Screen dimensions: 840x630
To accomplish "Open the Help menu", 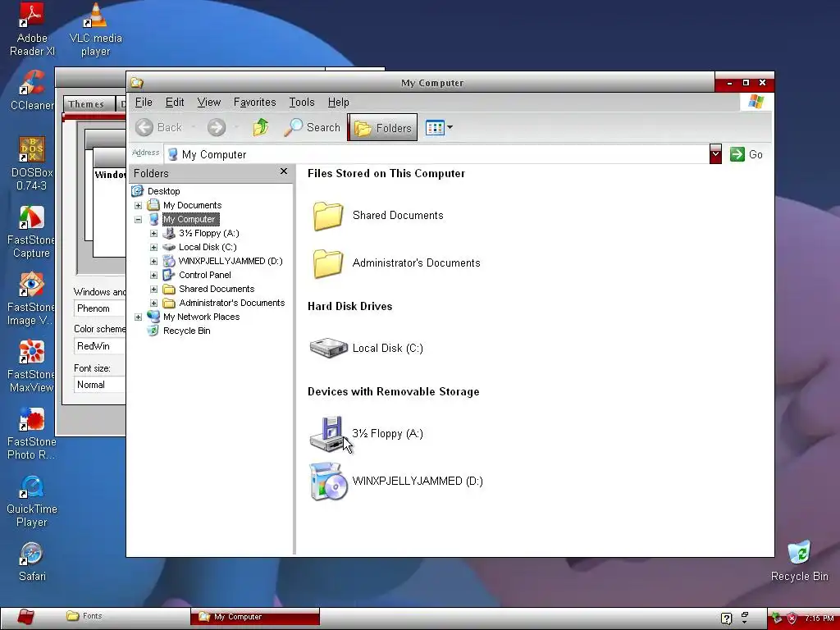I will click(x=339, y=102).
